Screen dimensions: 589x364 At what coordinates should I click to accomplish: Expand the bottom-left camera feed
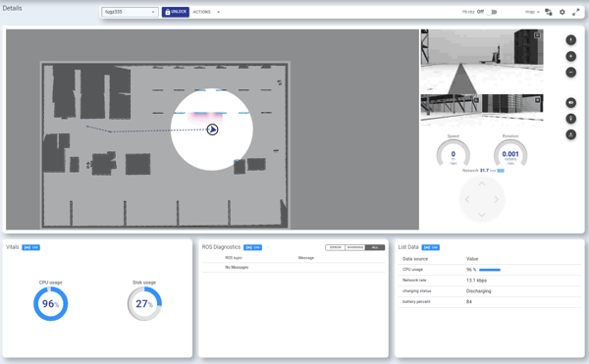click(x=476, y=100)
